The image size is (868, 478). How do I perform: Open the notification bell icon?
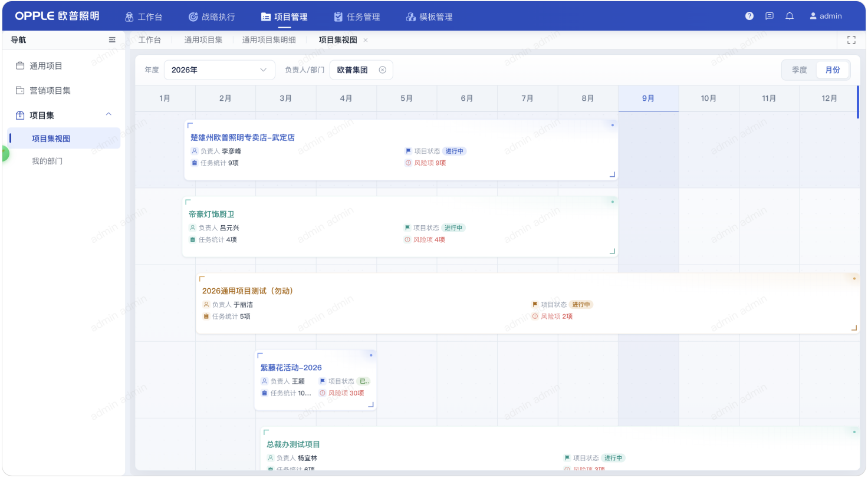click(790, 17)
